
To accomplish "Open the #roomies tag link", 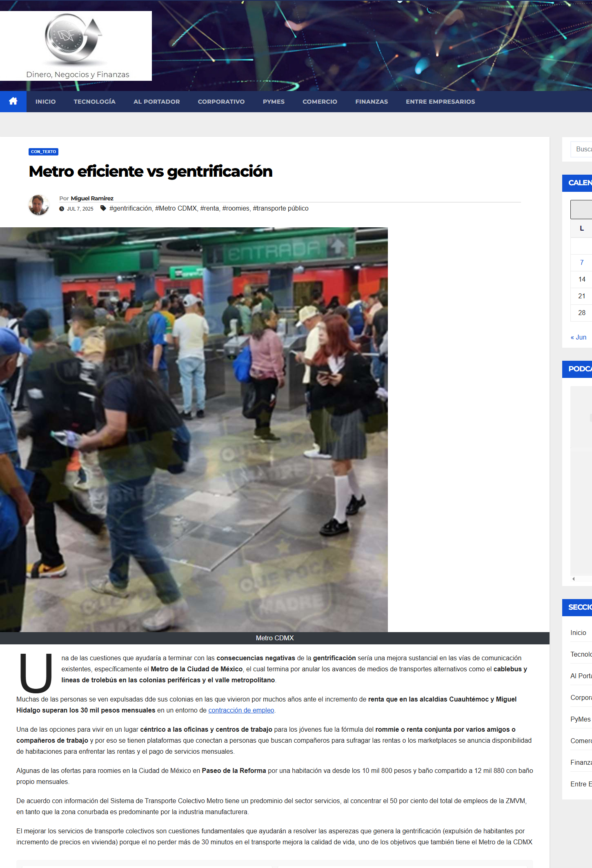I will (236, 208).
